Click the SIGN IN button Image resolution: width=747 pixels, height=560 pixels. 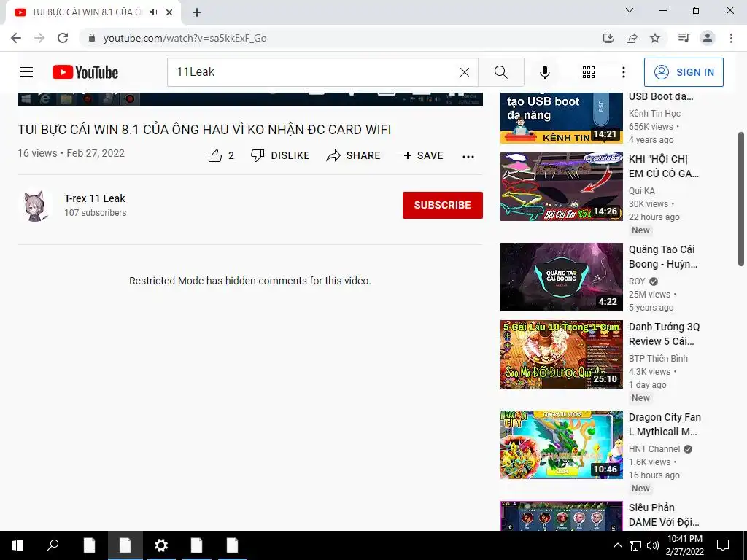click(x=684, y=72)
